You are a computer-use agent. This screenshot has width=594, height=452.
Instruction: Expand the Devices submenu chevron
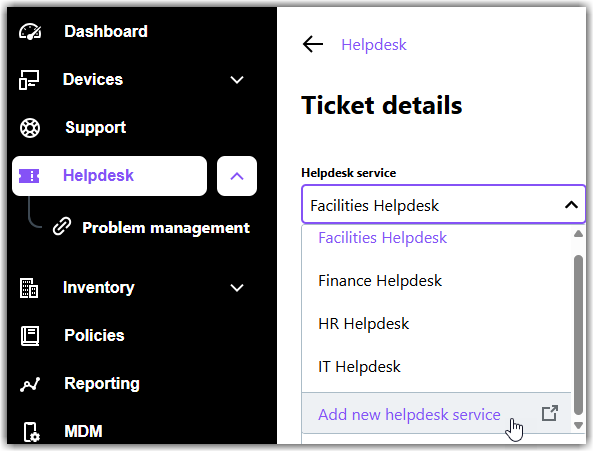[237, 80]
